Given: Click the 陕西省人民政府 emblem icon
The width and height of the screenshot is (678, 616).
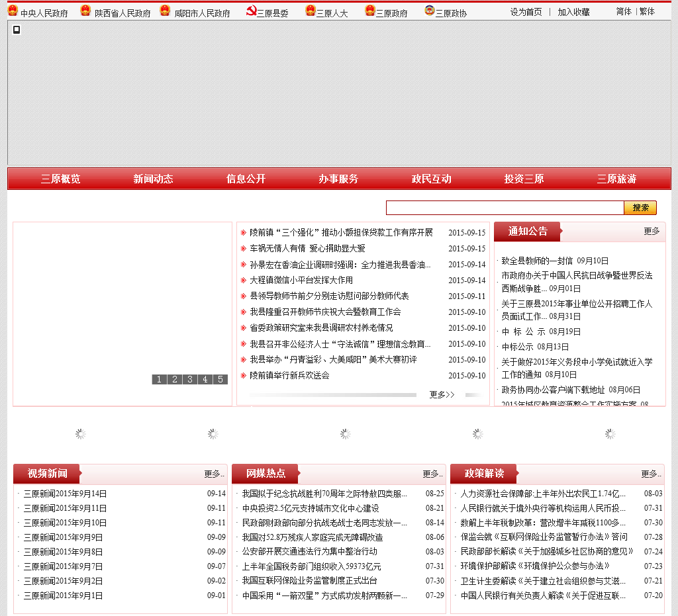Looking at the screenshot, I should coord(85,11).
